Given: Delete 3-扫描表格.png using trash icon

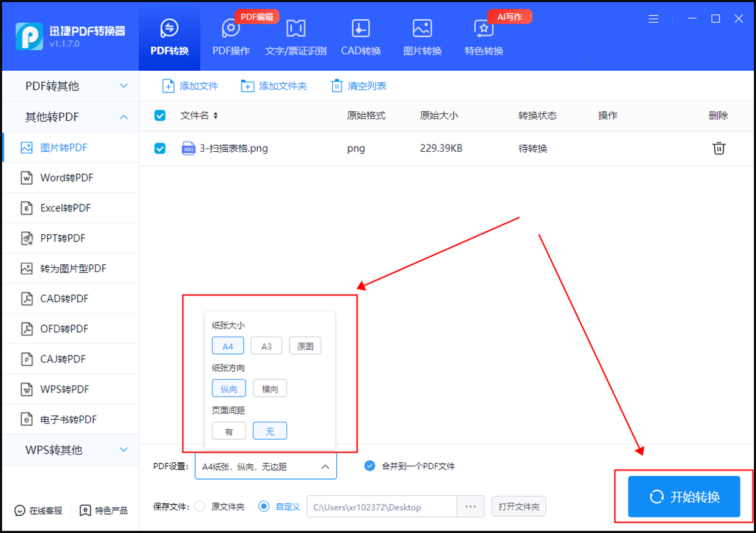Looking at the screenshot, I should 719,148.
